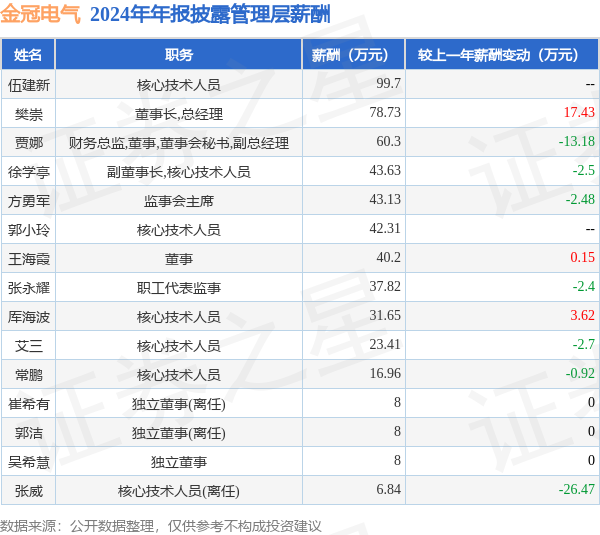Viewport: 600px width, 535px height.
Task: Click the change value 0.15
Action: (x=582, y=258)
